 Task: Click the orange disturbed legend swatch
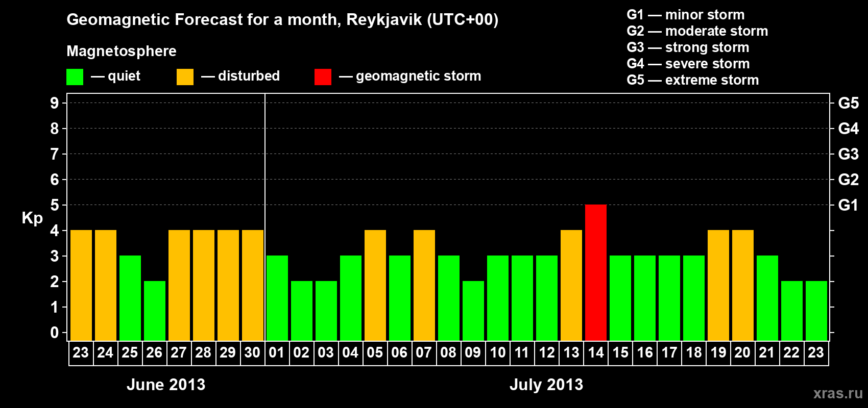[x=185, y=77]
